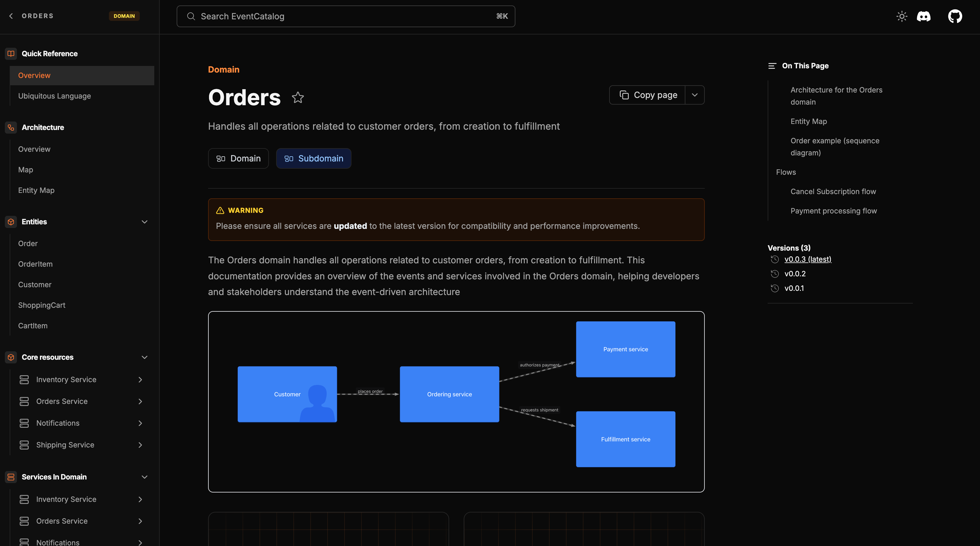Jump to Entity Map in On This Page
Viewport: 980px width, 546px height.
click(809, 121)
